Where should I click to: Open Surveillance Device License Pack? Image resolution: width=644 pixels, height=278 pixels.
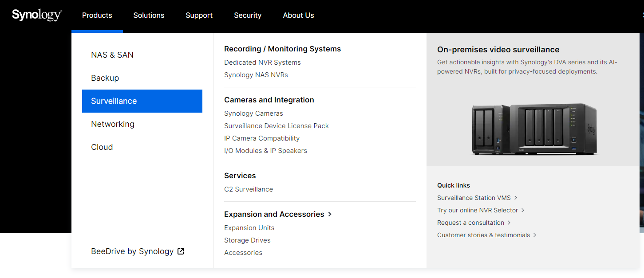(277, 126)
